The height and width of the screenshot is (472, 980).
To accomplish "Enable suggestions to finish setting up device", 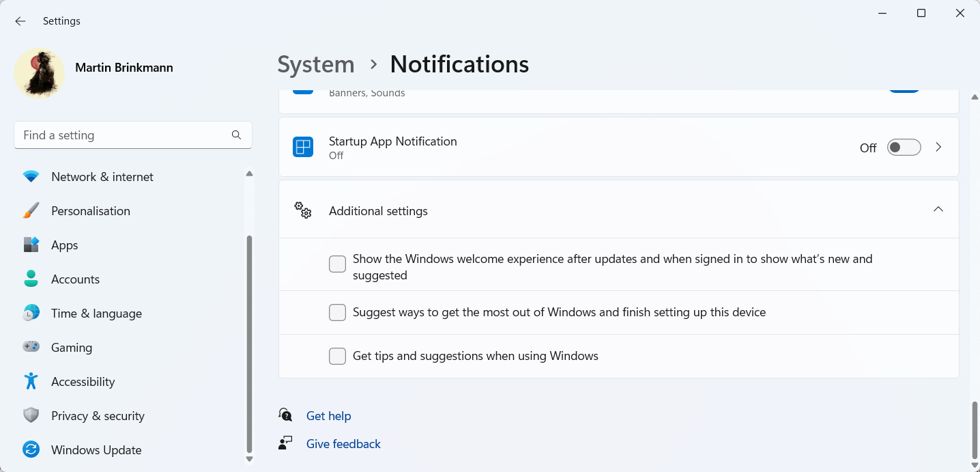I will [337, 312].
